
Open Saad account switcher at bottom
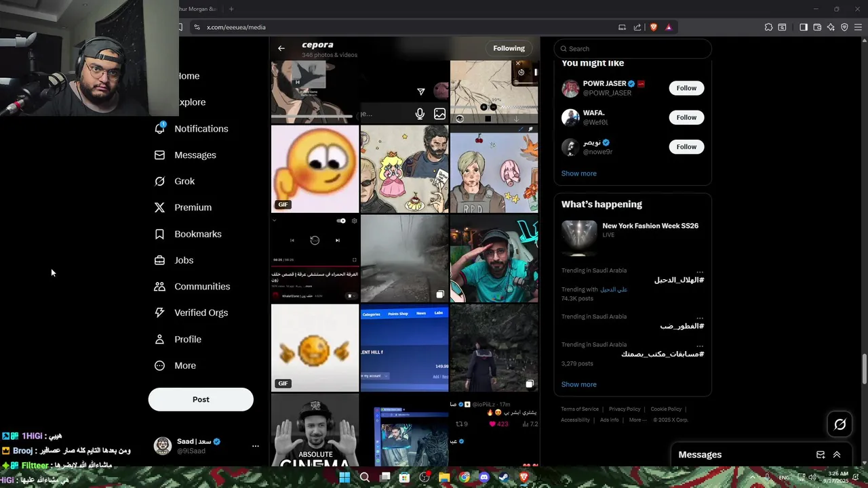[208, 445]
